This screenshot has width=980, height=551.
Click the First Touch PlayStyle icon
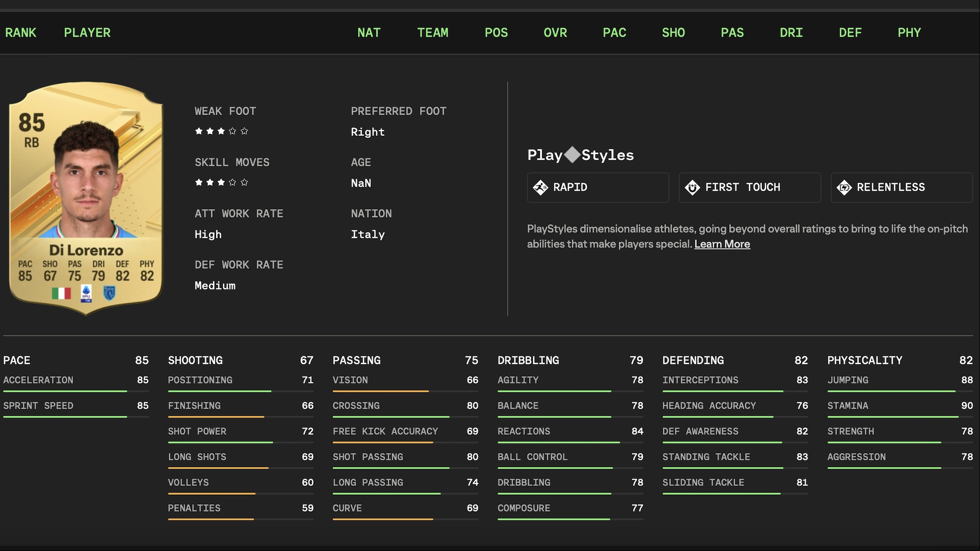[x=692, y=188]
